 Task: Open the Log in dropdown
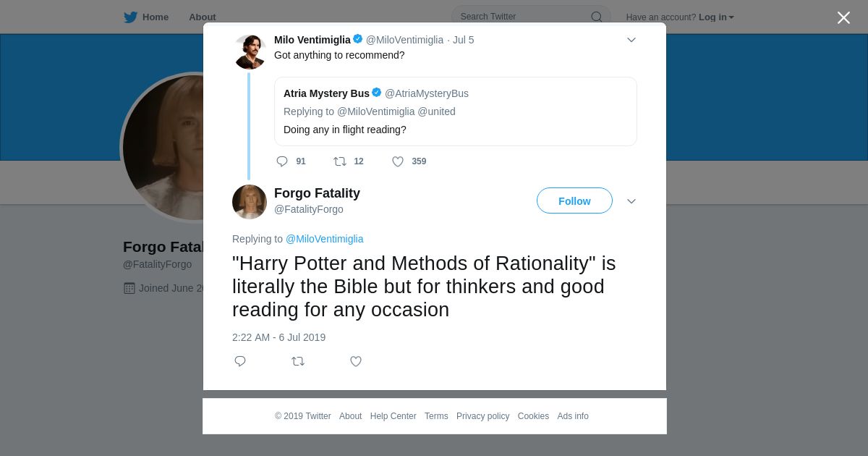[x=715, y=17]
